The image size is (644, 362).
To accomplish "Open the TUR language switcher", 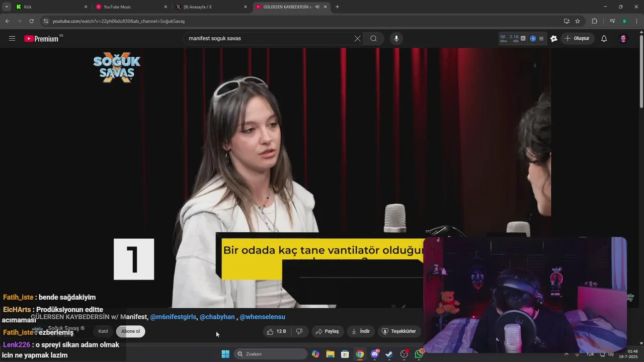I will point(590,354).
